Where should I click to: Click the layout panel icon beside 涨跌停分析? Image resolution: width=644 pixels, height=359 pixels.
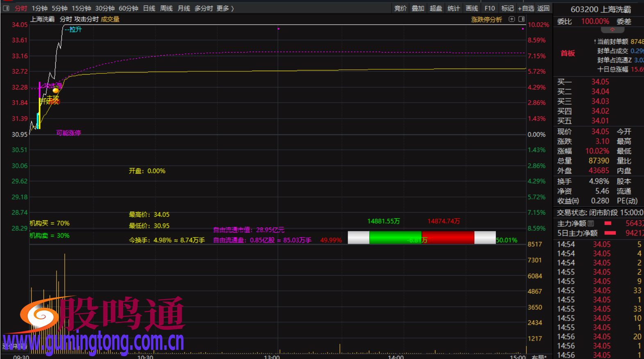(x=521, y=19)
